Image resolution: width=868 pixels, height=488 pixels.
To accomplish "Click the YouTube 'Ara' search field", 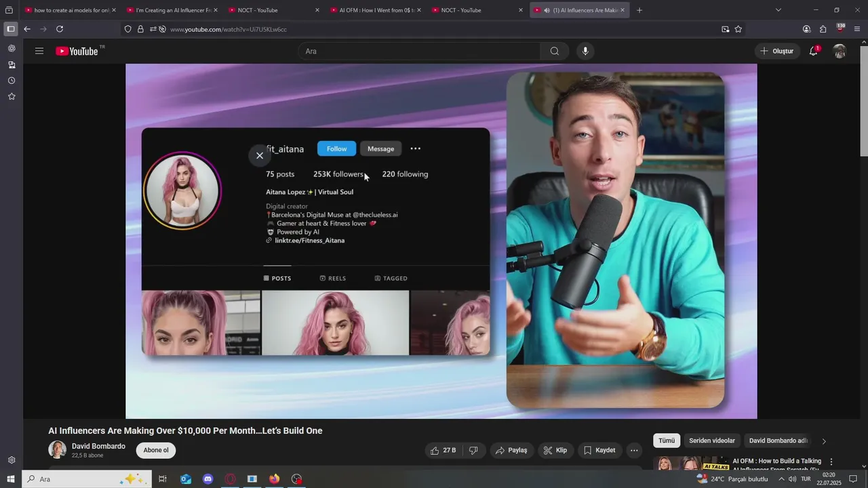I will pyautogui.click(x=419, y=51).
